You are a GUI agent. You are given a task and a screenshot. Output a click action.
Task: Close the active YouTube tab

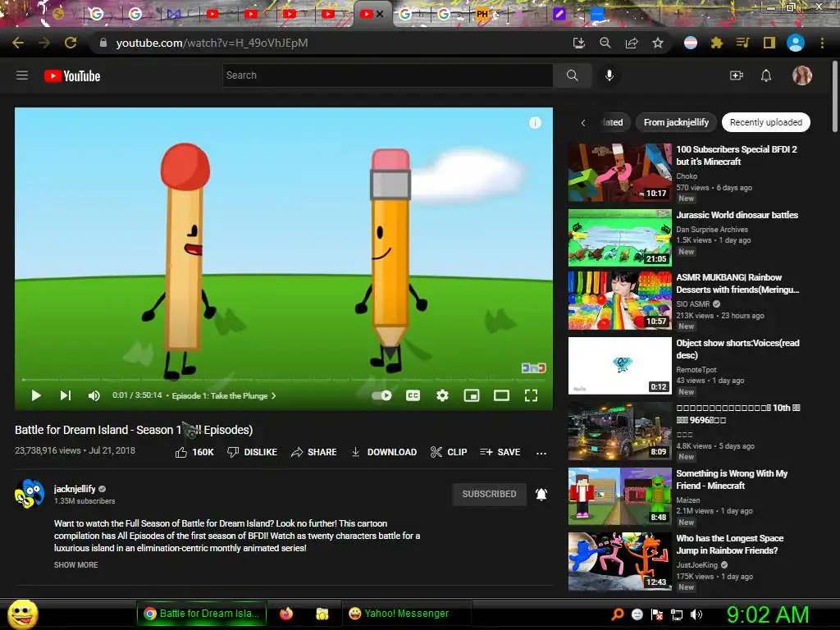click(x=380, y=14)
